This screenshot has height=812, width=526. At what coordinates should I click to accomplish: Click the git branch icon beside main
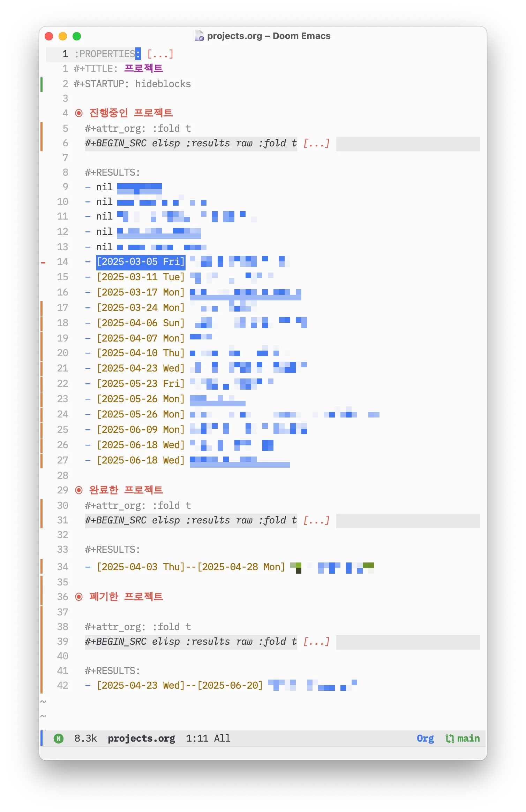tap(450, 738)
